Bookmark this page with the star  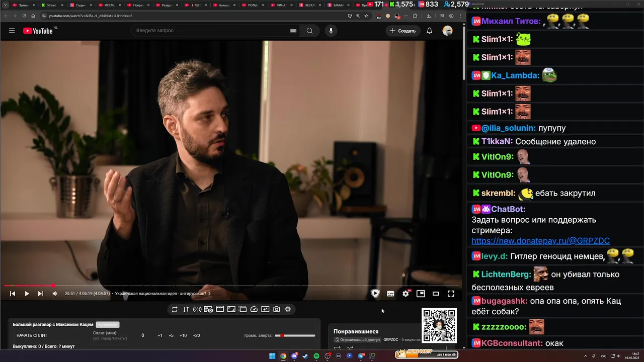coord(366,16)
